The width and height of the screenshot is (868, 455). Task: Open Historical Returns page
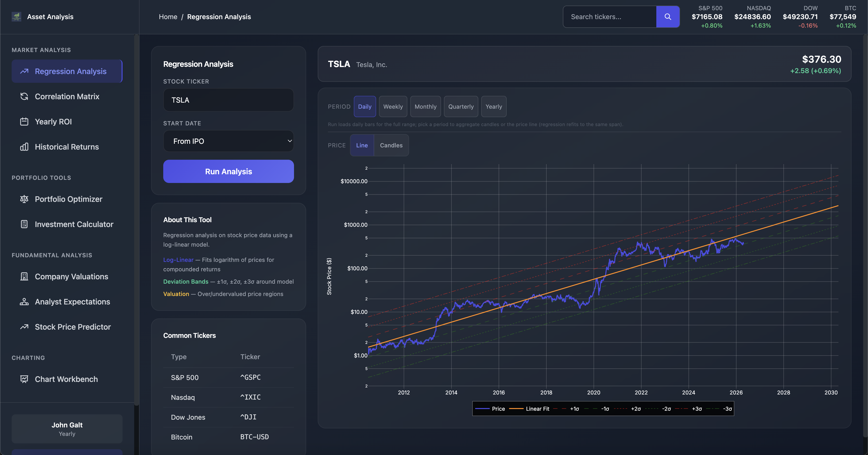coord(67,147)
